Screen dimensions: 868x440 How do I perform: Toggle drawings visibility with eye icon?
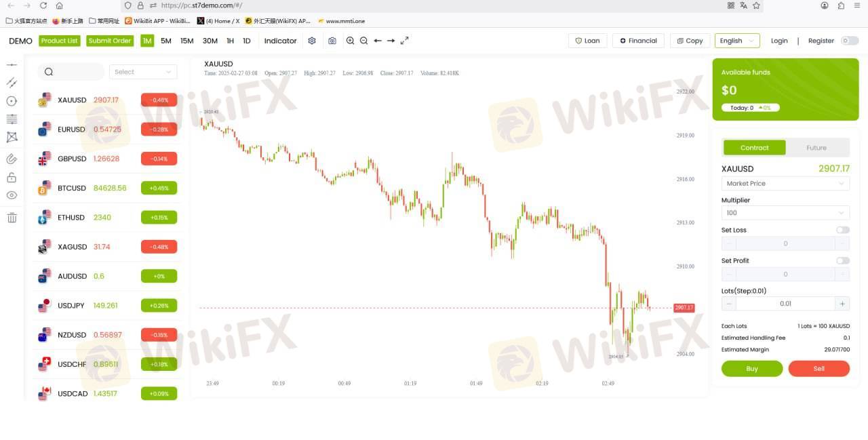(x=12, y=195)
